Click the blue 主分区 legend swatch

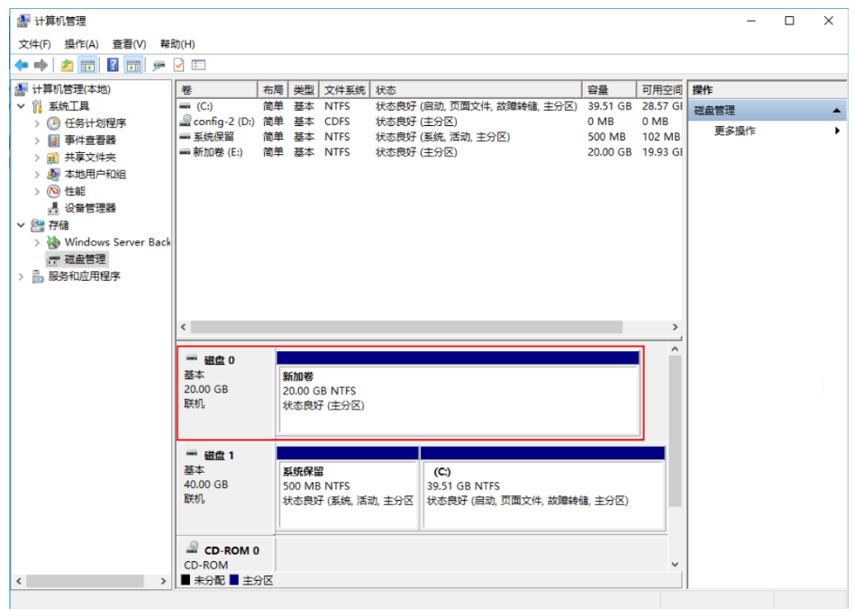234,580
